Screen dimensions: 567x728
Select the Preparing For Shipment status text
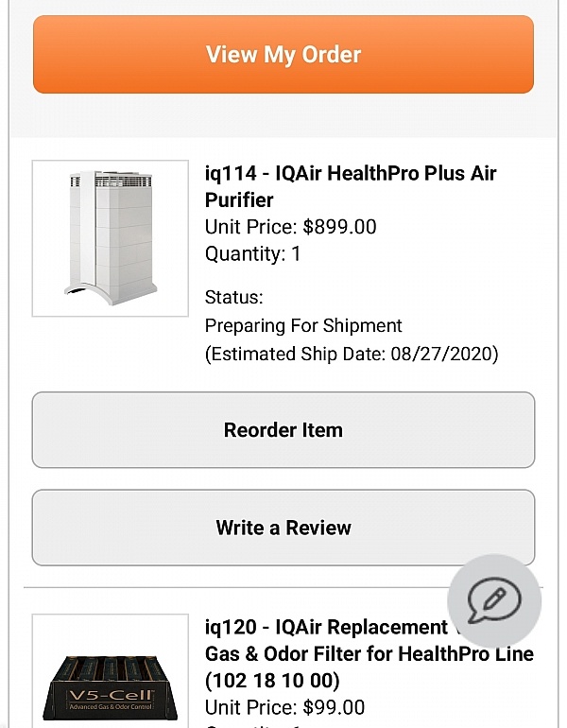[303, 326]
